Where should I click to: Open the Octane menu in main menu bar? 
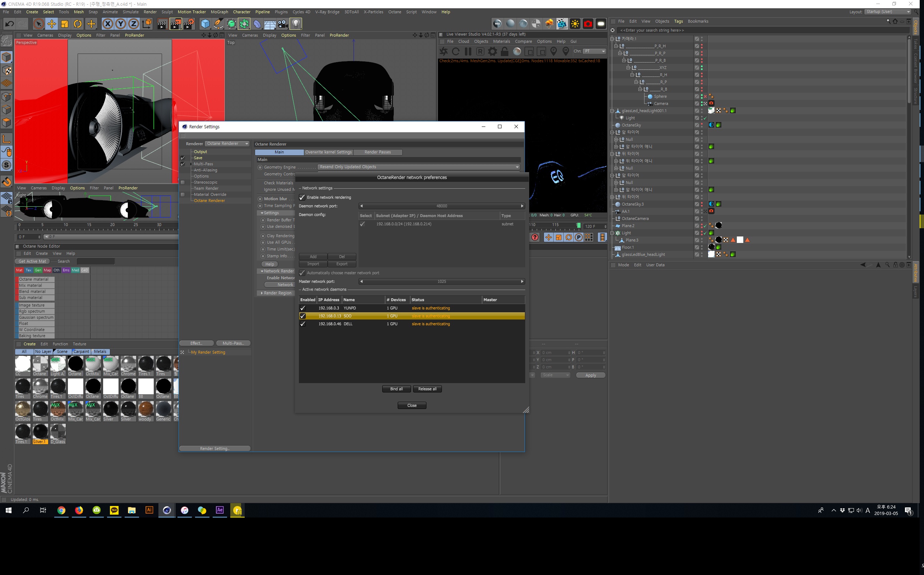[x=394, y=12]
